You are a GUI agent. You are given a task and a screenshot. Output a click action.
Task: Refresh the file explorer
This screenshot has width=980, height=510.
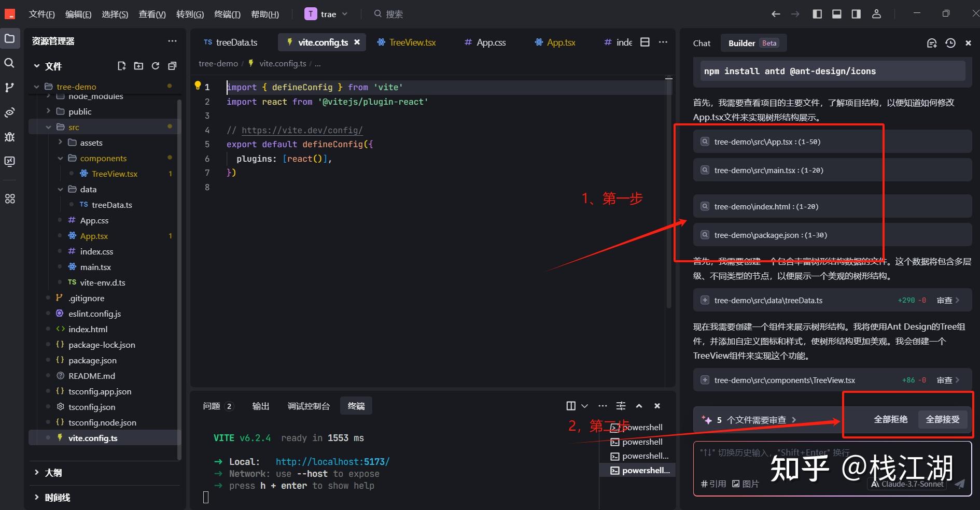(x=156, y=66)
